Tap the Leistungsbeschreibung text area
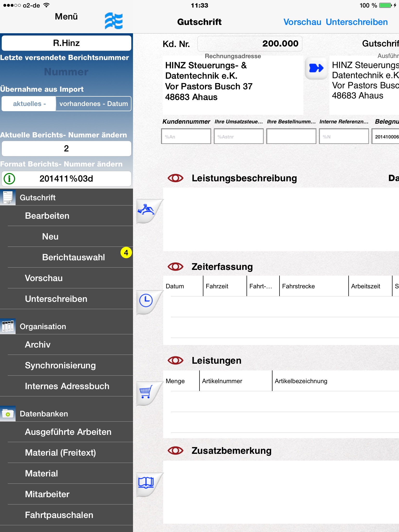399x532 pixels. (x=281, y=219)
